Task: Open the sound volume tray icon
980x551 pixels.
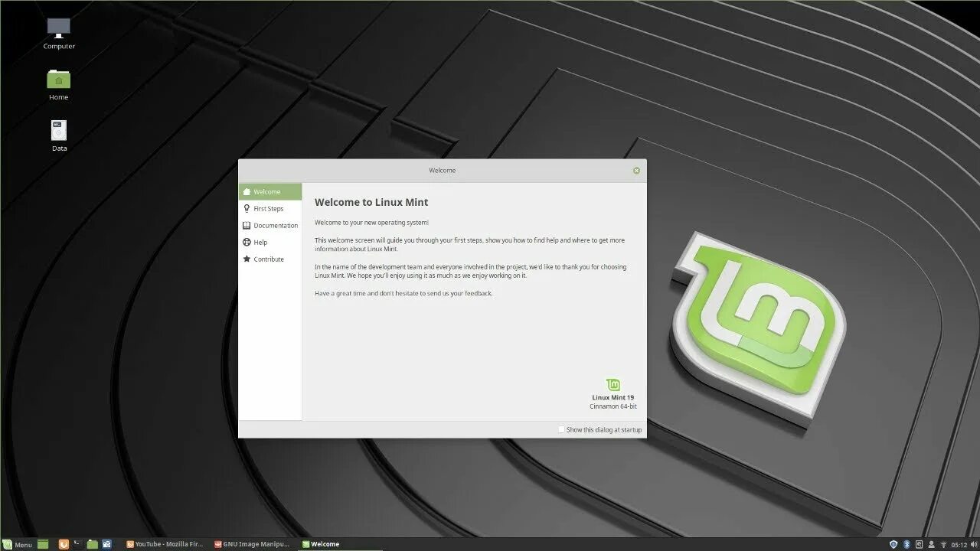Action: pyautogui.click(x=974, y=544)
